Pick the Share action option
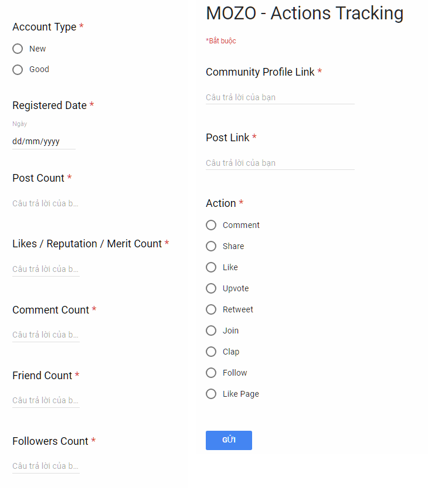The image size is (428, 504). pyautogui.click(x=211, y=246)
